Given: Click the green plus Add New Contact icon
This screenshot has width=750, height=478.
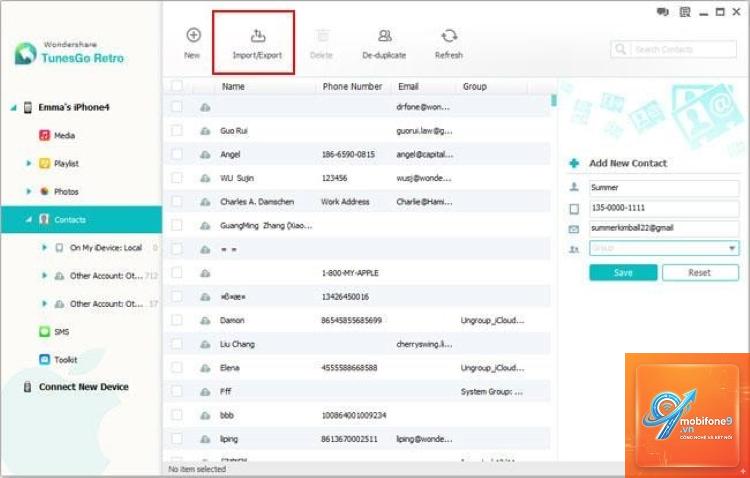Looking at the screenshot, I should [x=574, y=163].
